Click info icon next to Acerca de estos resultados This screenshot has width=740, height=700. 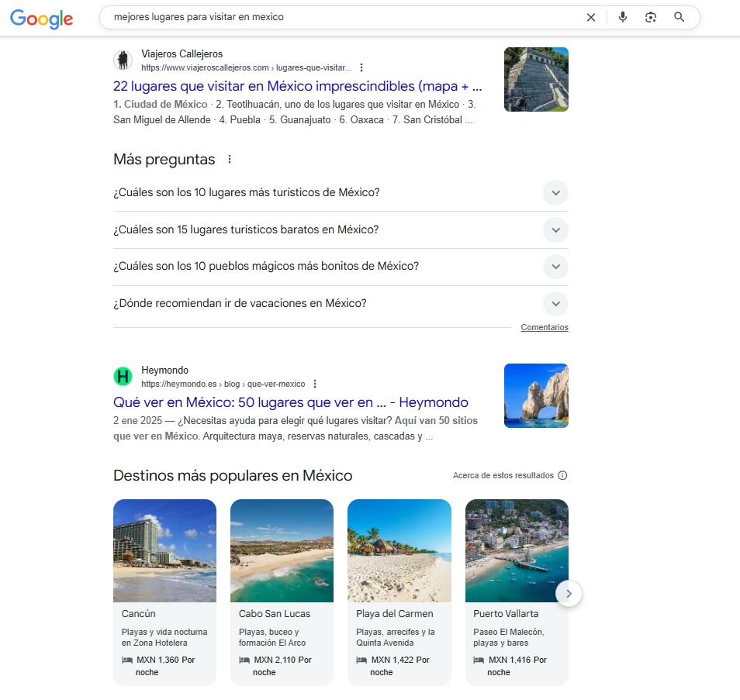562,475
